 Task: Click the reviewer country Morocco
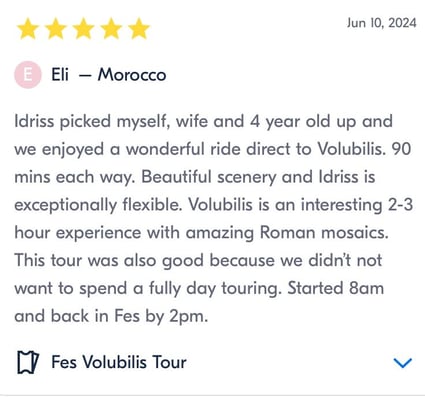tap(132, 75)
